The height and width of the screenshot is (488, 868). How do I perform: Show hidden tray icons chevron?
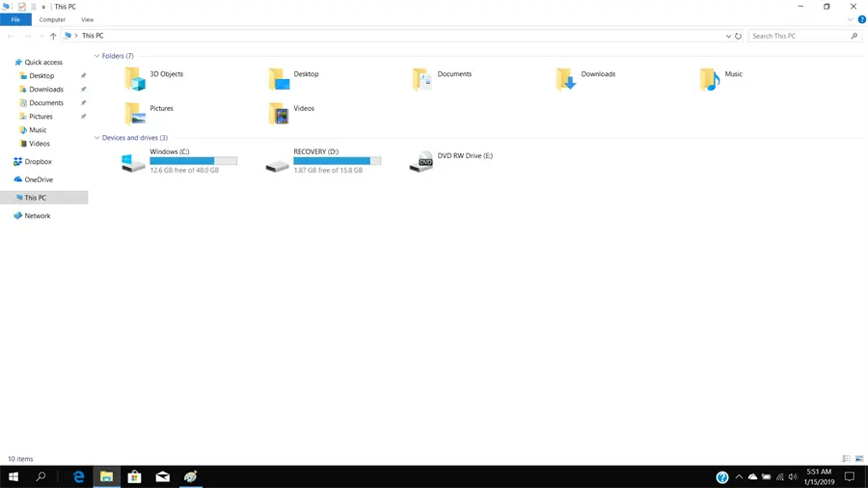pos(739,476)
